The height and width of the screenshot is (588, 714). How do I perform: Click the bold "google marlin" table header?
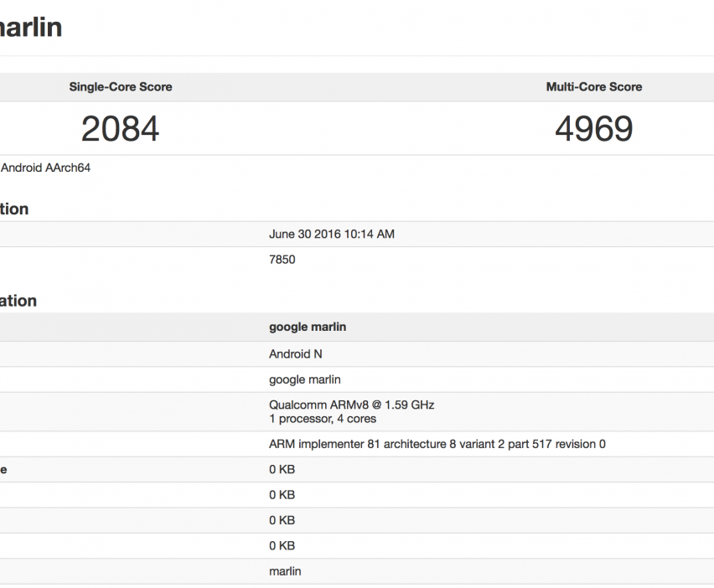click(x=307, y=328)
